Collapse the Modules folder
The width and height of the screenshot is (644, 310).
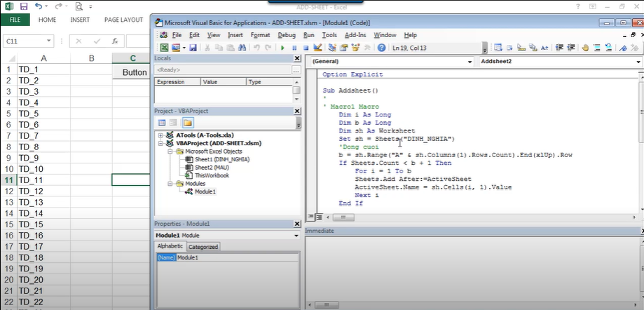click(171, 183)
